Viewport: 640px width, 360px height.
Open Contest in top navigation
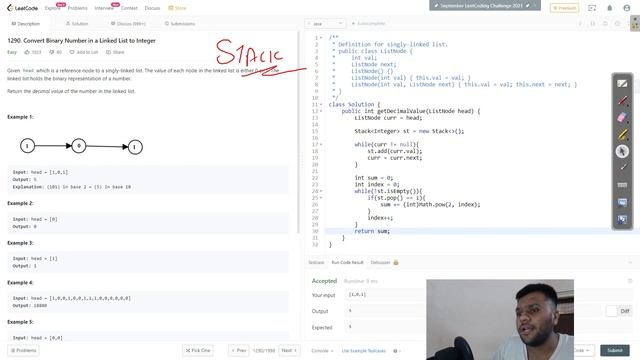pyautogui.click(x=129, y=8)
